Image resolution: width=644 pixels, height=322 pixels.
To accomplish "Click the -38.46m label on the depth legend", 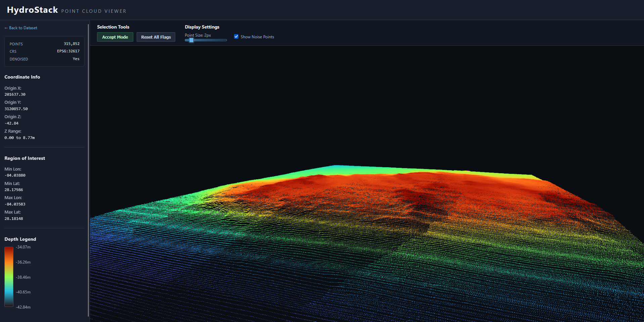I will tap(23, 277).
